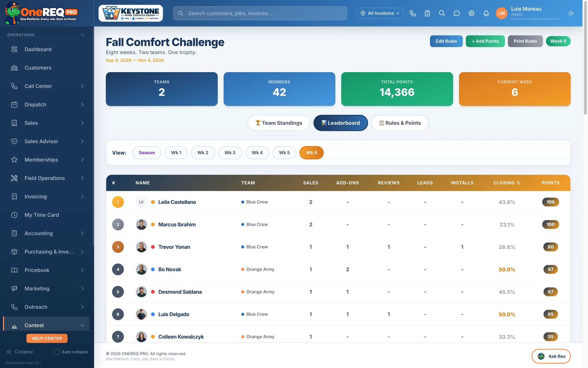The width and height of the screenshot is (588, 368).
Task: Toggle the Operations section menu icon
Action: point(83,35)
